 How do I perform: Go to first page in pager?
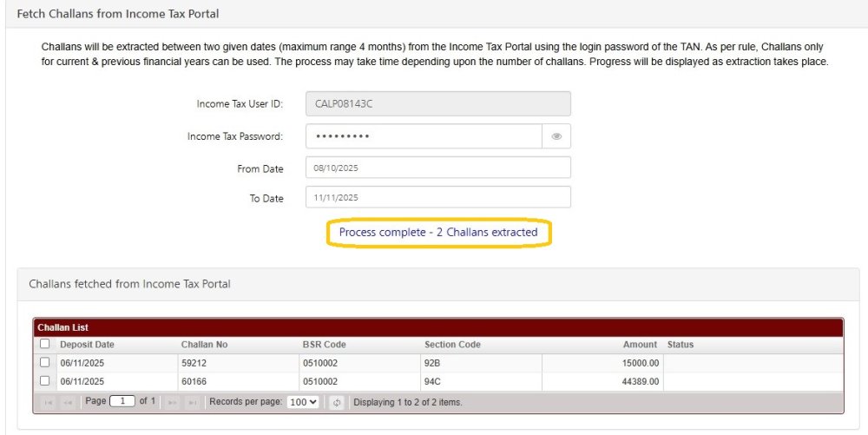[x=48, y=402]
